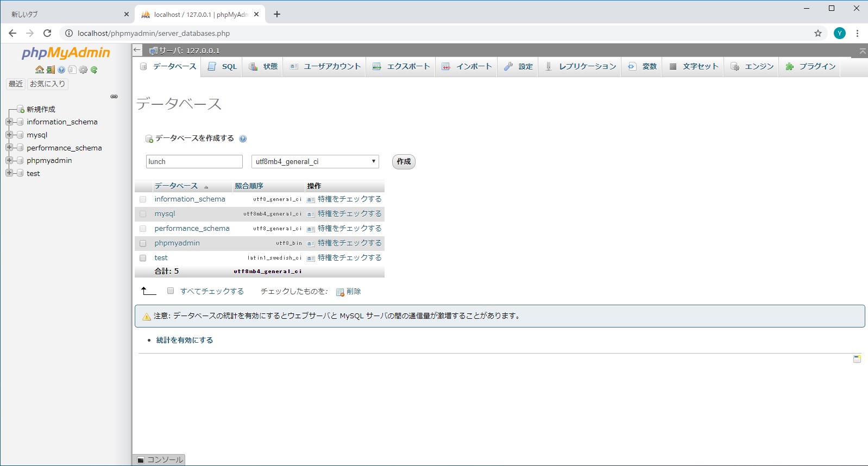View site information icon in address bar
The height and width of the screenshot is (466, 868).
click(69, 33)
